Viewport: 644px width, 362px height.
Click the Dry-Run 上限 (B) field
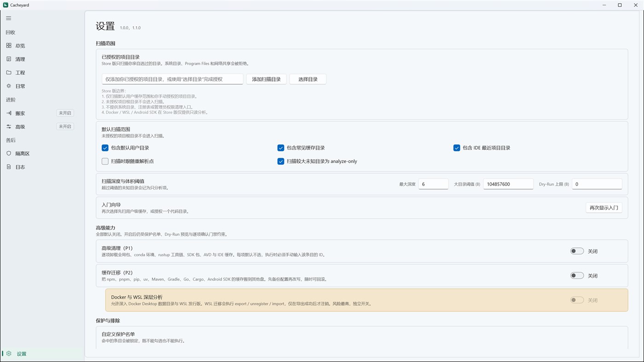tap(597, 184)
